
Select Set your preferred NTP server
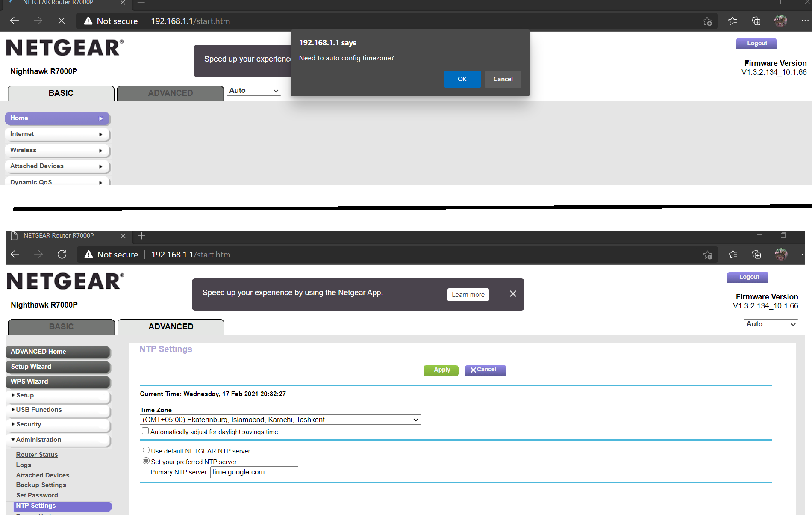146,461
